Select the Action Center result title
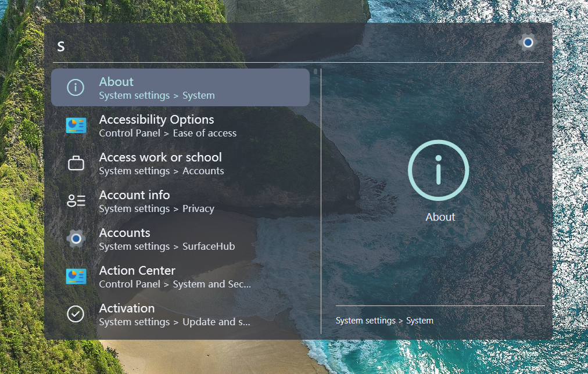 [137, 270]
